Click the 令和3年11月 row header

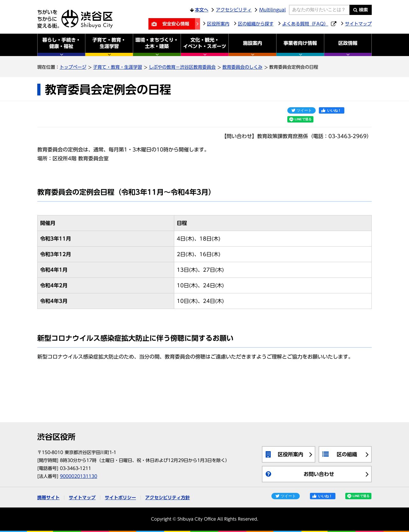(x=106, y=239)
